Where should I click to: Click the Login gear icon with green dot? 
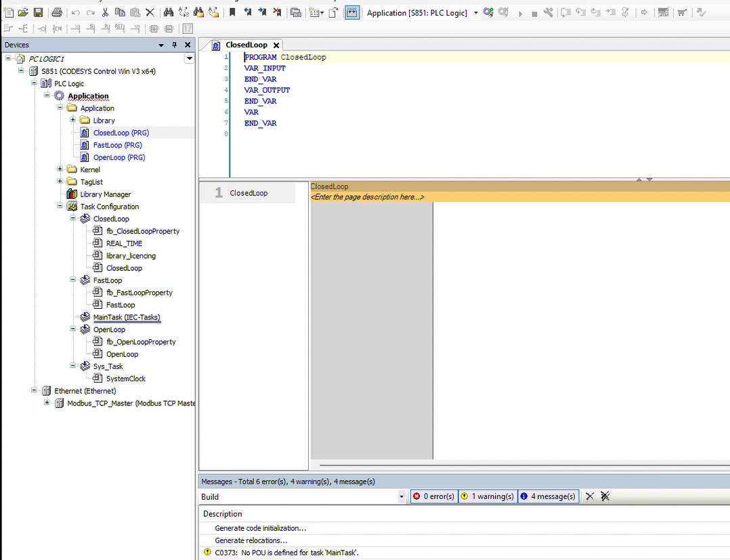pos(488,13)
